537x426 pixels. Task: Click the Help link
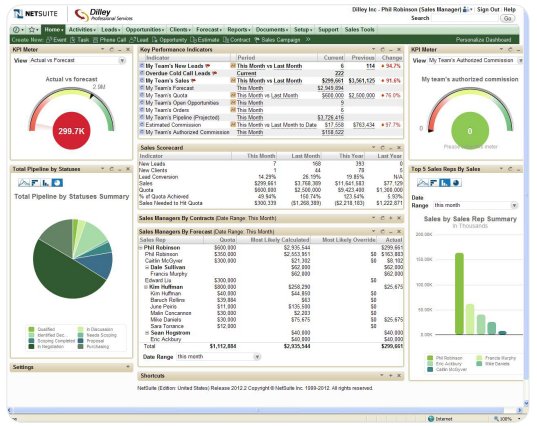(509, 10)
